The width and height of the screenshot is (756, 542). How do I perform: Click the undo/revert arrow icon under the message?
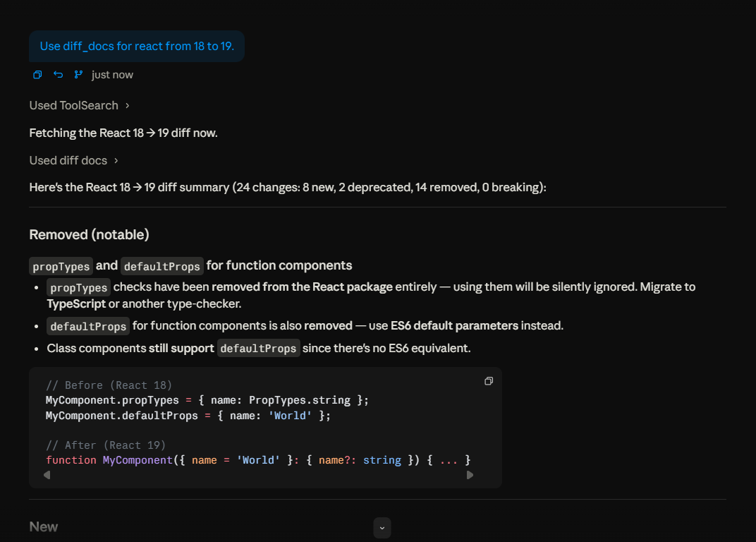tap(58, 74)
